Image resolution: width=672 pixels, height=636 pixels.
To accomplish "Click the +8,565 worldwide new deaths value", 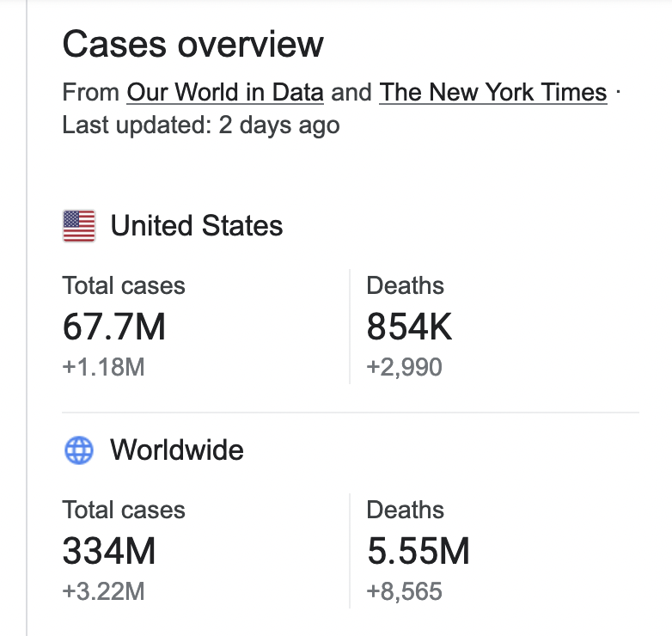I will (x=404, y=592).
